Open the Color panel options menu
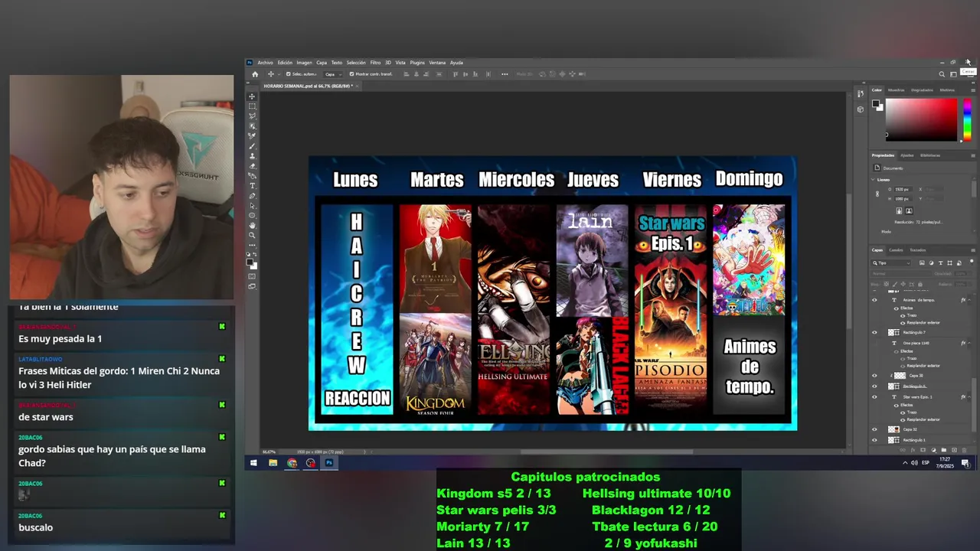The width and height of the screenshot is (980, 551). 973,90
